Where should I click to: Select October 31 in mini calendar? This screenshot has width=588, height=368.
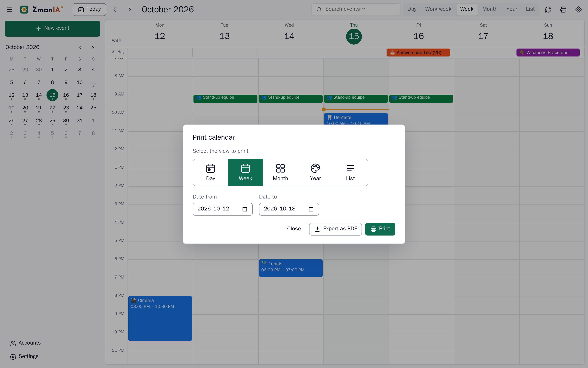click(79, 121)
